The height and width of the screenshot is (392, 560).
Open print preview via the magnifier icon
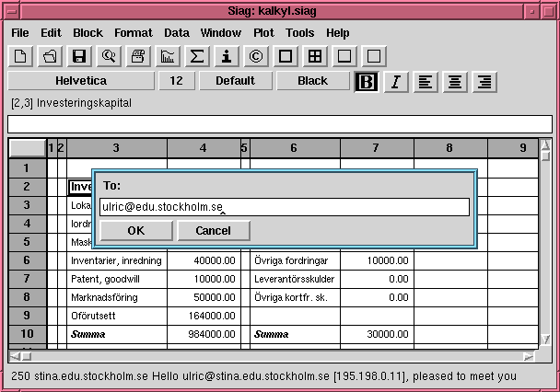coord(109,56)
